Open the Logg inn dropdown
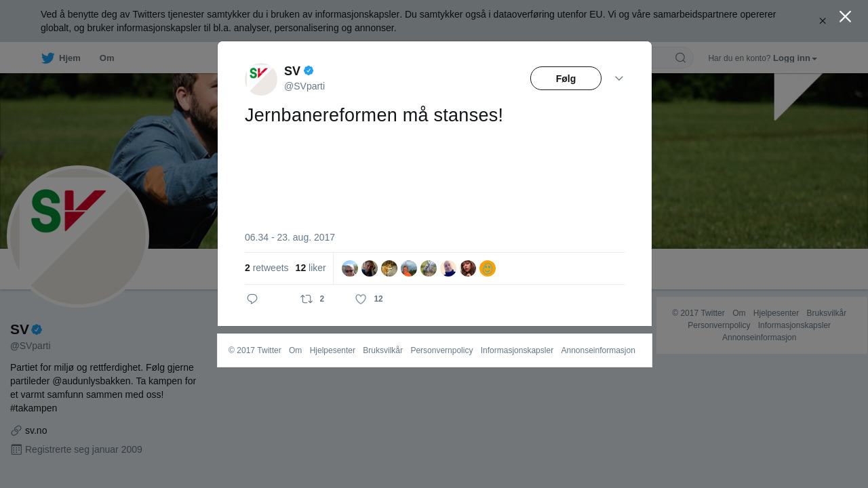868x488 pixels. point(795,58)
